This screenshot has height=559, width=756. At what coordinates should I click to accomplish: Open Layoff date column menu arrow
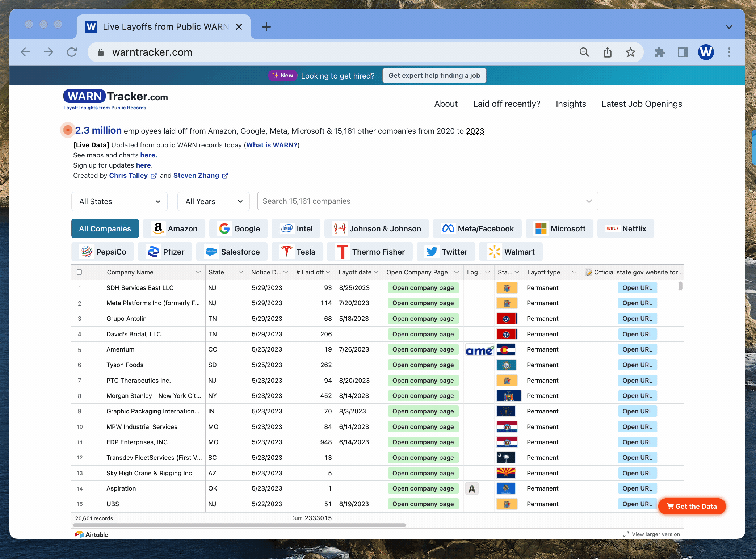point(376,272)
